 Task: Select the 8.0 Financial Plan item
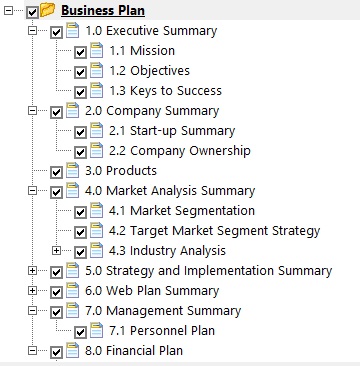click(x=134, y=351)
